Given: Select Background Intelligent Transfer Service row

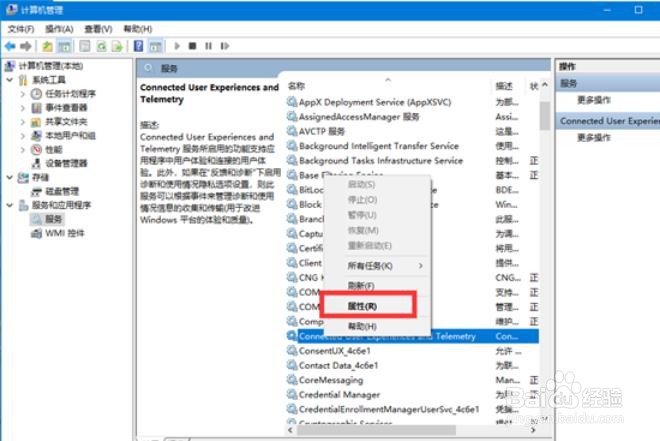Looking at the screenshot, I should click(379, 146).
